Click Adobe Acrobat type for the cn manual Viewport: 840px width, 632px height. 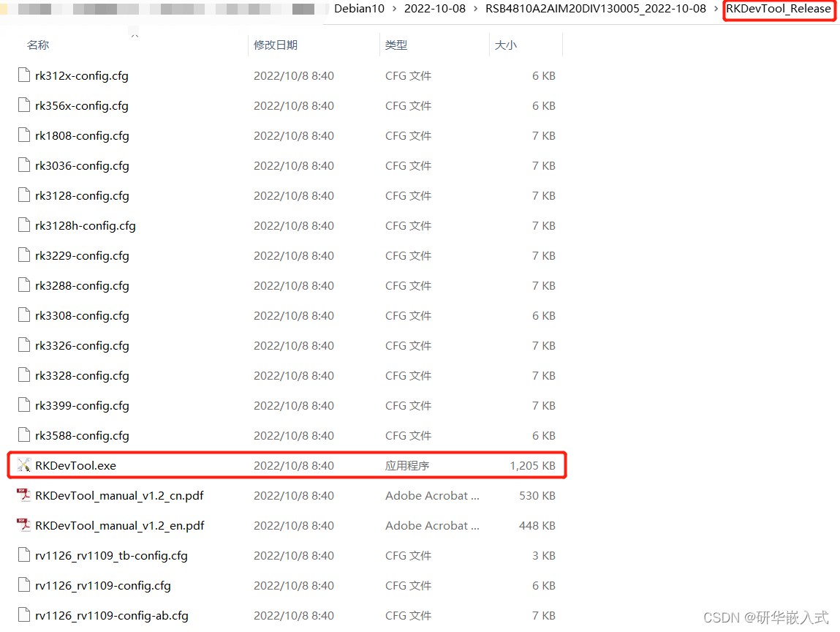pos(432,495)
